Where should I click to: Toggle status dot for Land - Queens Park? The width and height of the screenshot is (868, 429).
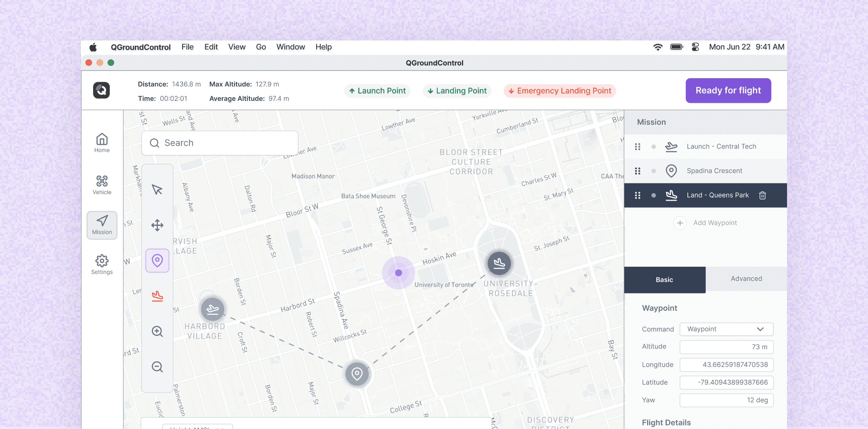point(653,195)
